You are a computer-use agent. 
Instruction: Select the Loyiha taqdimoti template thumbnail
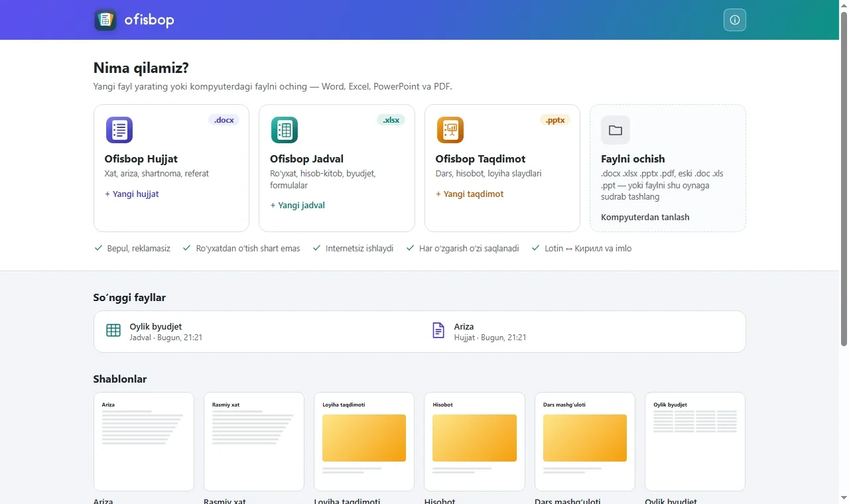(x=364, y=441)
